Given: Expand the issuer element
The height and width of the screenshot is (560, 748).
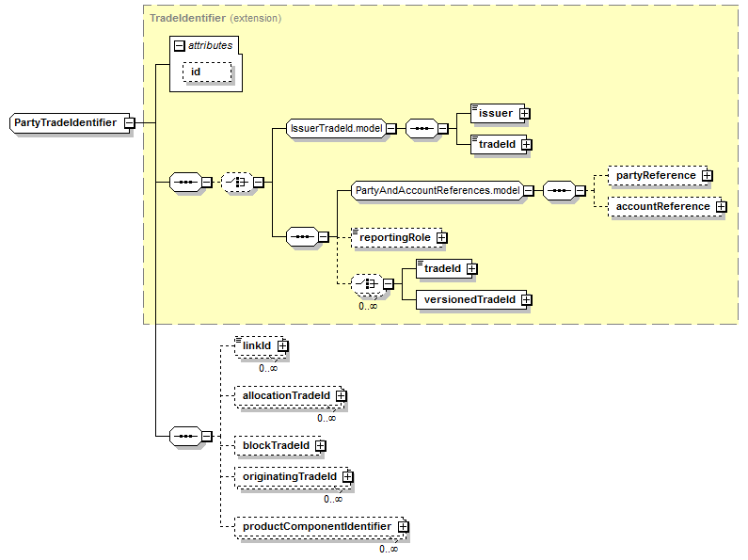Looking at the screenshot, I should click(525, 114).
